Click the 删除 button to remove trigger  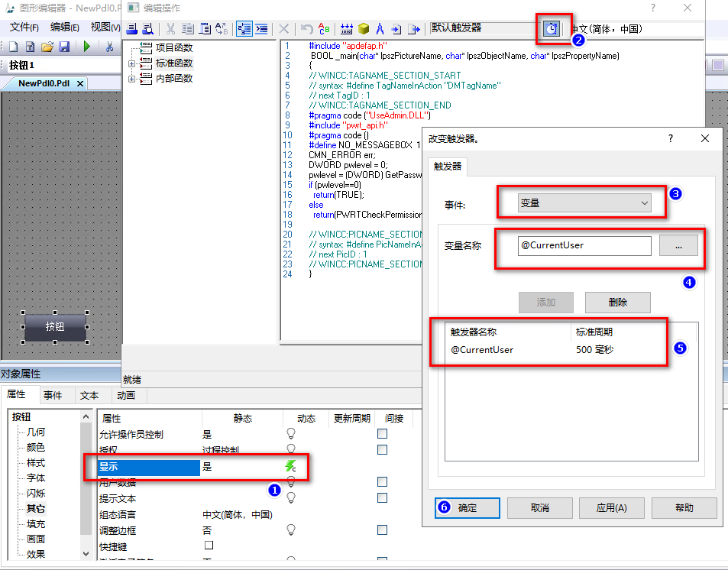(x=617, y=302)
